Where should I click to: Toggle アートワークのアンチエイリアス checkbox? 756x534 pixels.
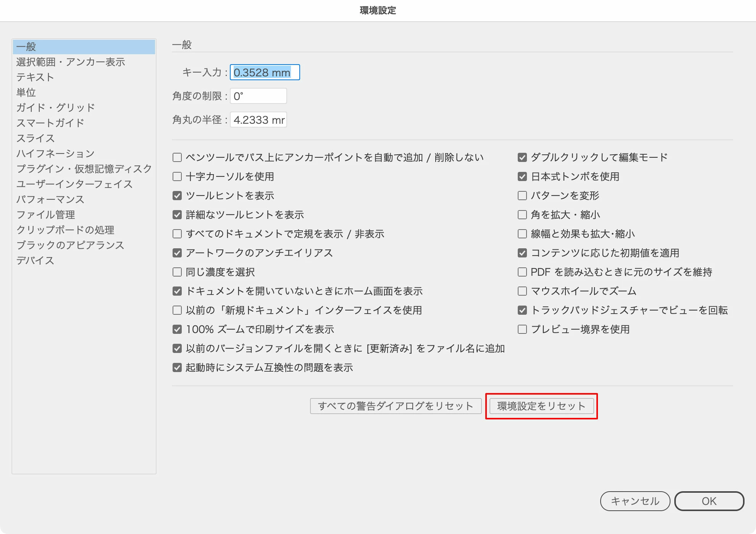(177, 253)
